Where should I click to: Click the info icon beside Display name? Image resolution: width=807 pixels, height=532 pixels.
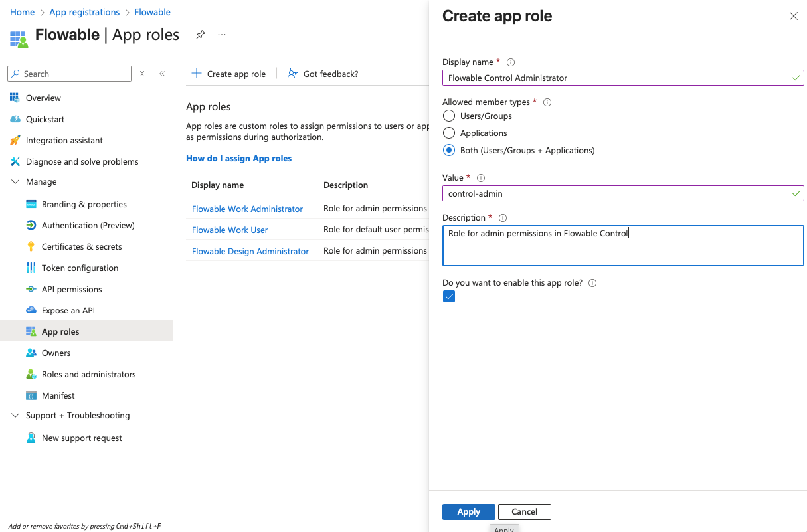pos(511,62)
